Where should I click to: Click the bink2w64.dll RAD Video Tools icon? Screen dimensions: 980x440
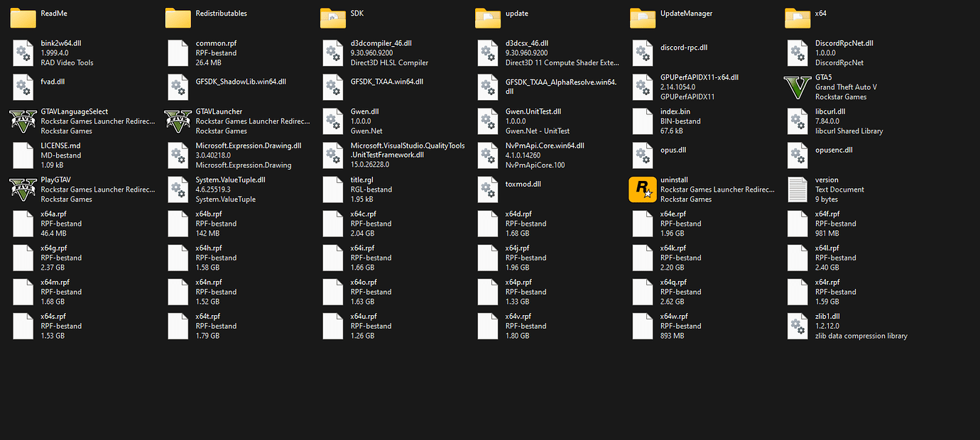[23, 53]
